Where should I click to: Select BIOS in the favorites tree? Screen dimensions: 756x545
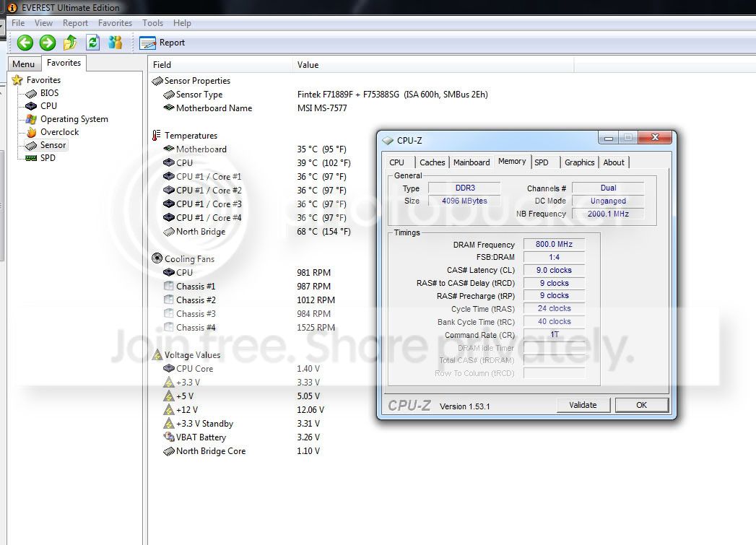click(49, 93)
